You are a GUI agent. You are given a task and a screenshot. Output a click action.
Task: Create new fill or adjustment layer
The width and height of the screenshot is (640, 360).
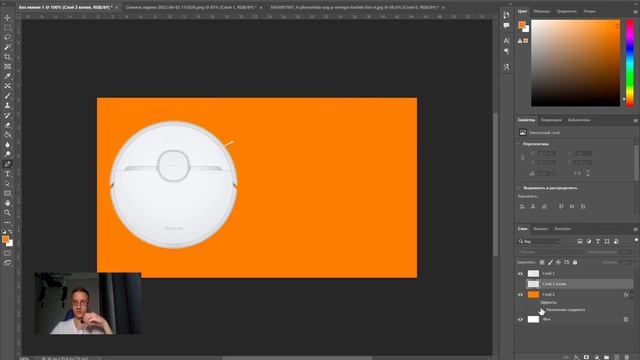(596, 357)
